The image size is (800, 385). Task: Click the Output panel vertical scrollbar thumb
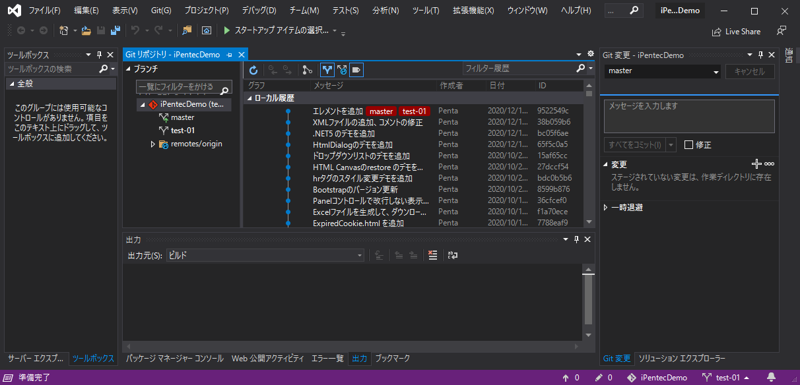pos(588,299)
